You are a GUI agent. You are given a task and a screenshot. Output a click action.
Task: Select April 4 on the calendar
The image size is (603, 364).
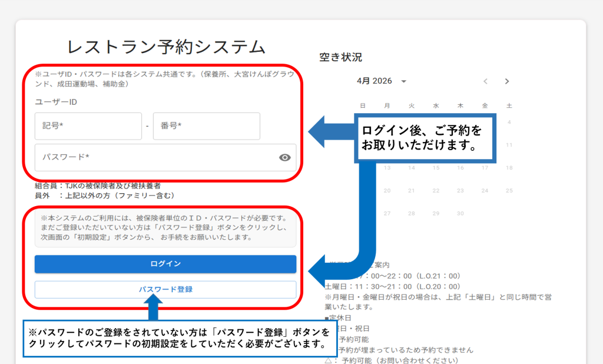[509, 122]
